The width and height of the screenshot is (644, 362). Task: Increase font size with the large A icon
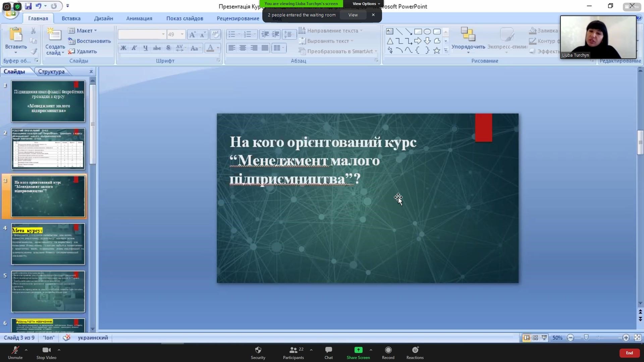tap(192, 34)
